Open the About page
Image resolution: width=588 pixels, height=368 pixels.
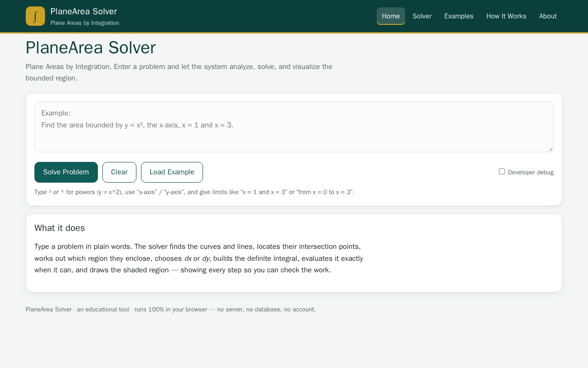(548, 16)
